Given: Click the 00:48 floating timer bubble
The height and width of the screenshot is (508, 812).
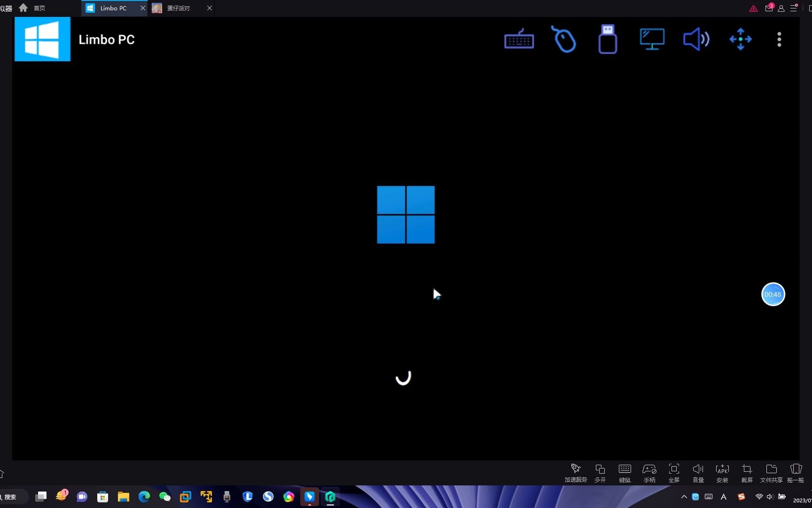Looking at the screenshot, I should pos(773,294).
